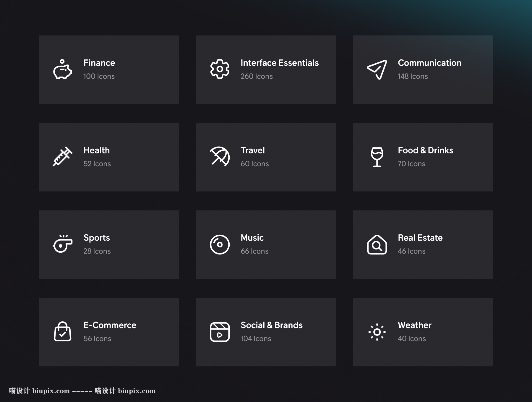This screenshot has width=532, height=402.
Task: Open the Social & Brands title
Action: [x=271, y=325]
